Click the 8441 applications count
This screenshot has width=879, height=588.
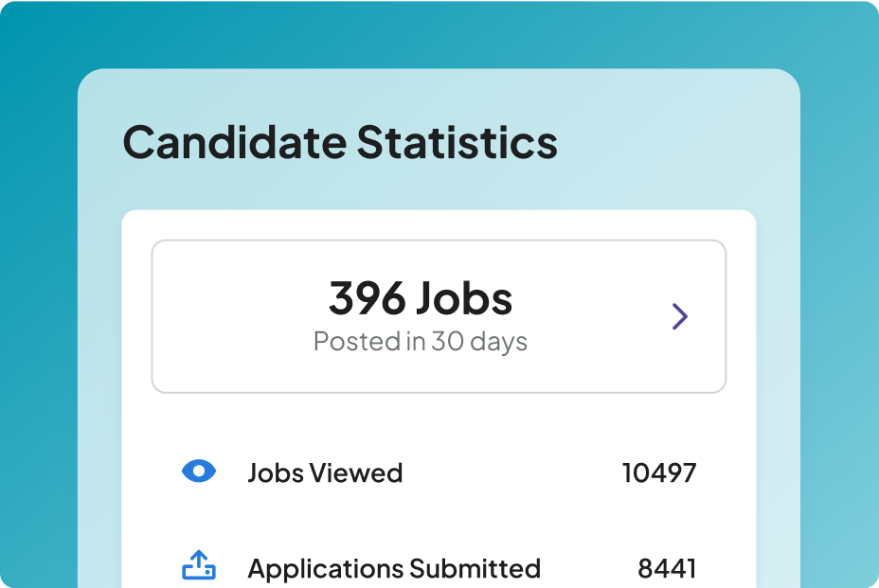click(x=667, y=568)
